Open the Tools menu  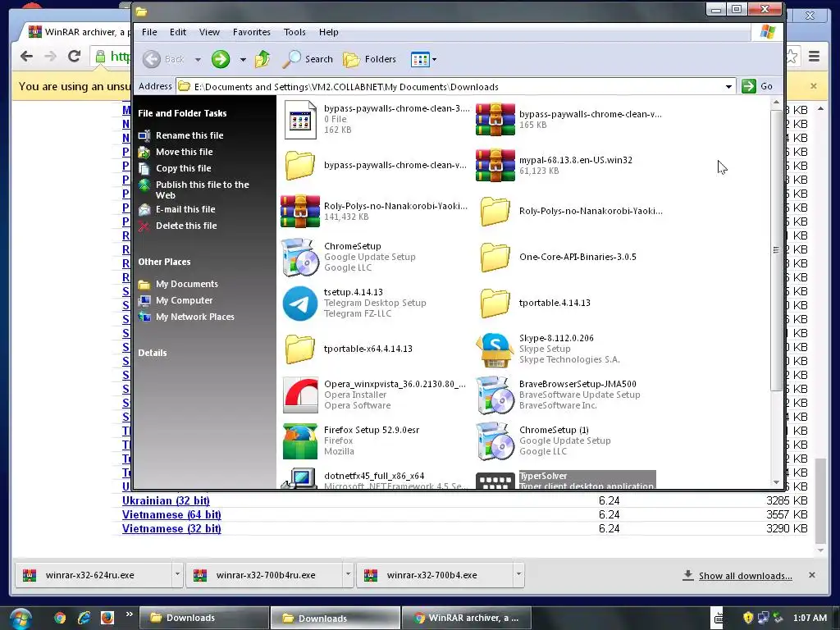pos(294,32)
